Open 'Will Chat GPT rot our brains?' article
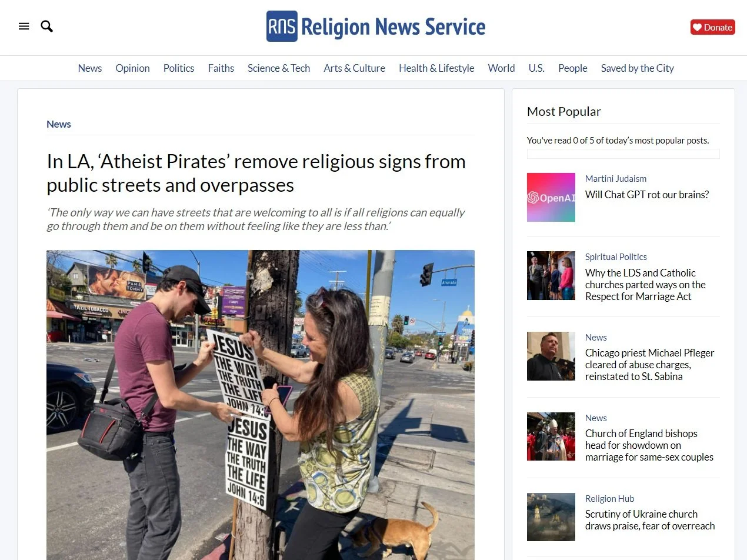Screen dimensions: 747x560 [647, 195]
